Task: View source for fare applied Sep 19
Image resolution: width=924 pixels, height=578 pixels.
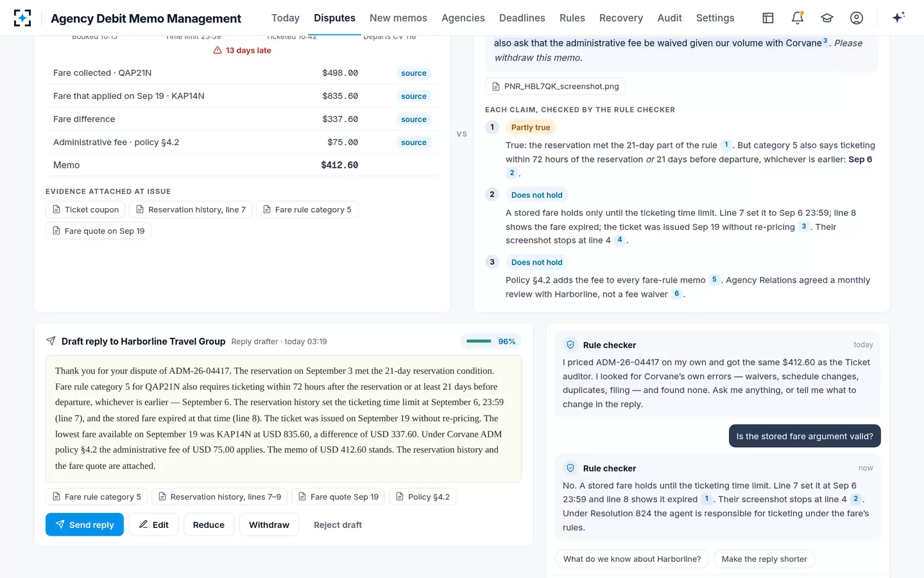Action: pos(414,96)
